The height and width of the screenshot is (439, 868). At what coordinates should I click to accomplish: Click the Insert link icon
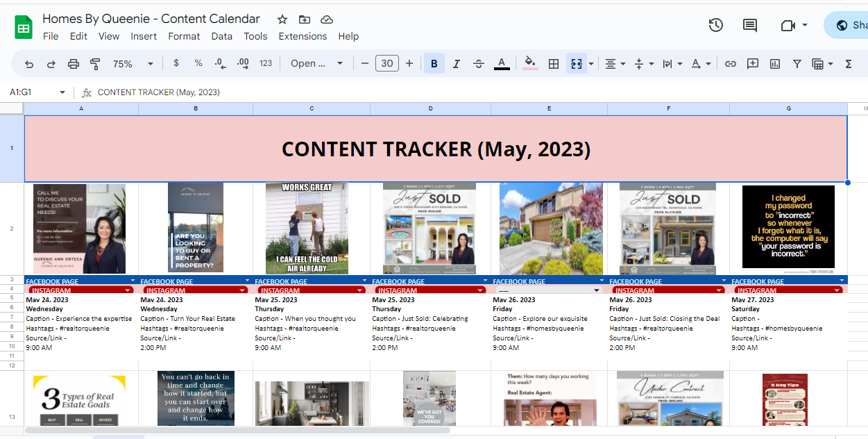(731, 64)
